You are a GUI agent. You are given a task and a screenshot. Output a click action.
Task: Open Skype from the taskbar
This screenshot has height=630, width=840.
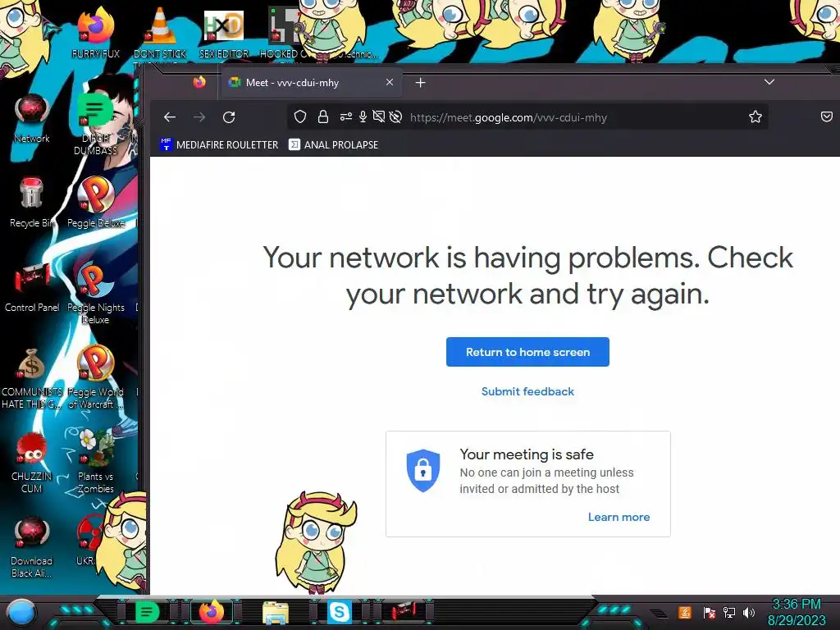(x=339, y=612)
